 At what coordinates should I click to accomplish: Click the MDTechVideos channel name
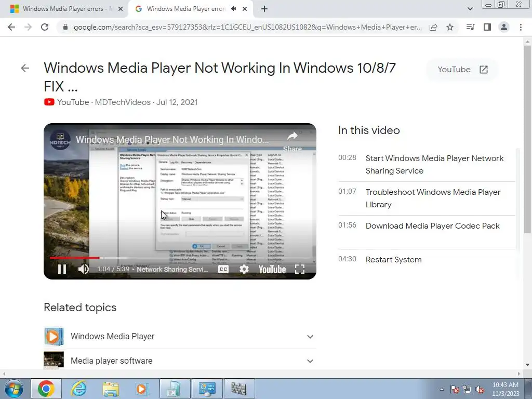coord(123,102)
